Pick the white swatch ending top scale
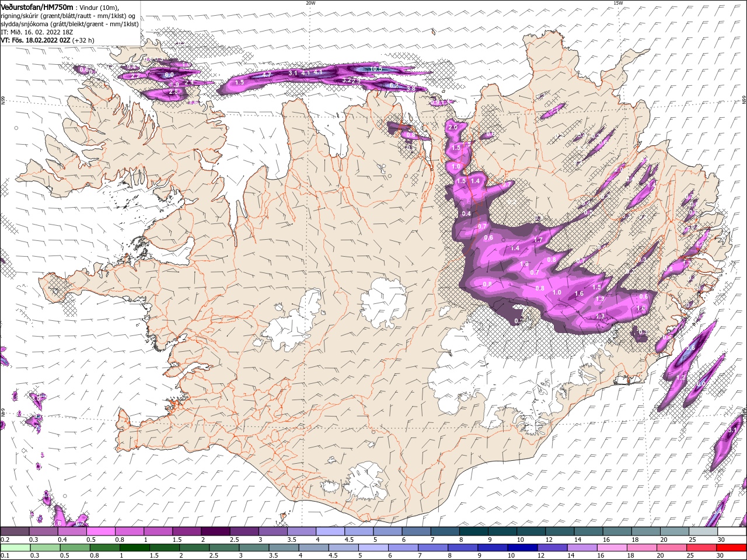This screenshot has width=747, height=560. coord(731,531)
